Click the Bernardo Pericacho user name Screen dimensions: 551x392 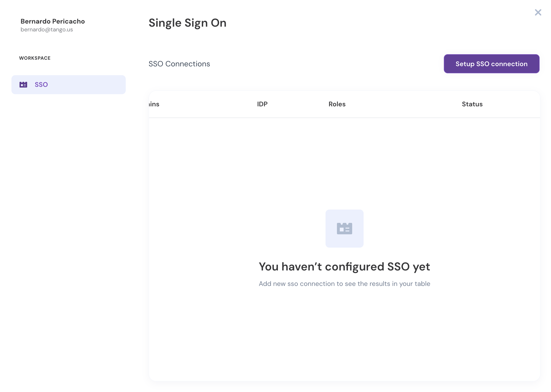tap(53, 21)
